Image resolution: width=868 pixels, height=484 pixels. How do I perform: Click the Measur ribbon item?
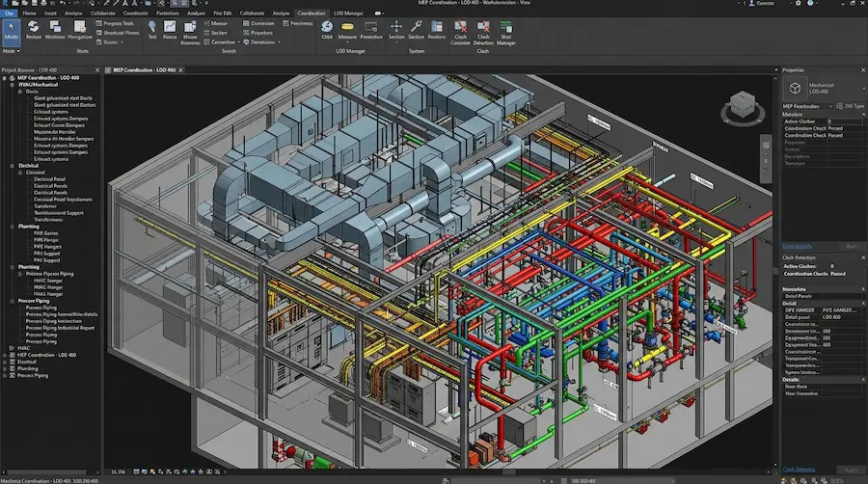tap(215, 23)
